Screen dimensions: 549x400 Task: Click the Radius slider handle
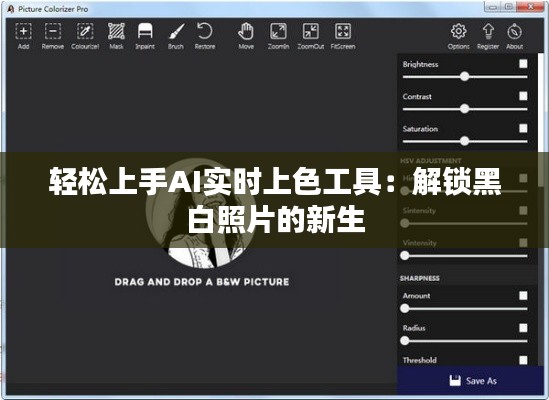(x=404, y=340)
